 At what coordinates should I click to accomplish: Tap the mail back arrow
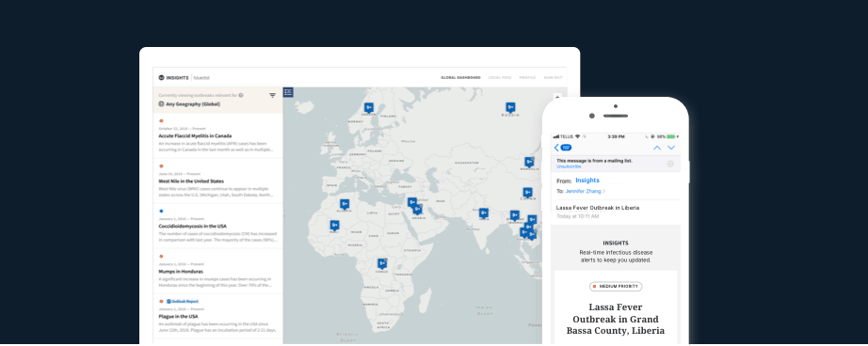556,148
